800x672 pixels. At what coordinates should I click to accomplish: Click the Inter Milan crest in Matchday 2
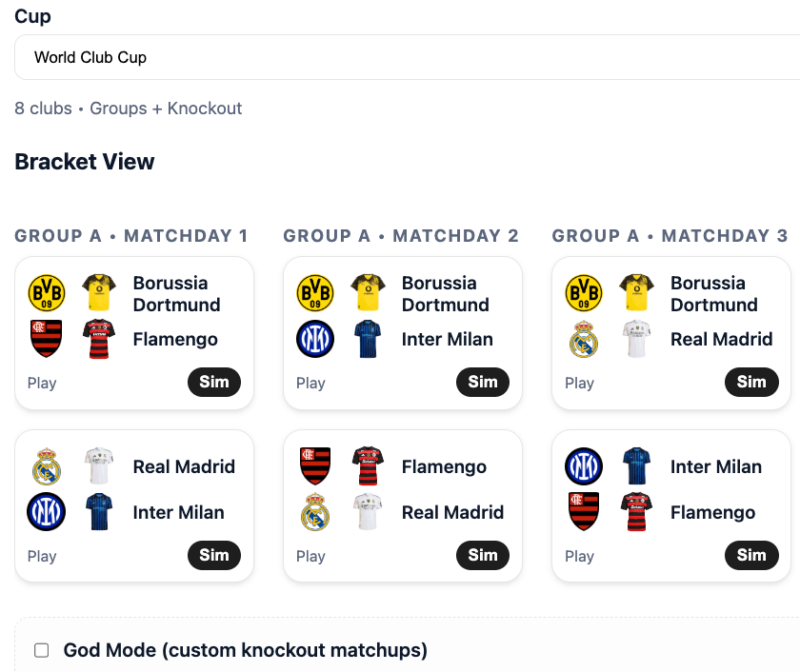315,339
